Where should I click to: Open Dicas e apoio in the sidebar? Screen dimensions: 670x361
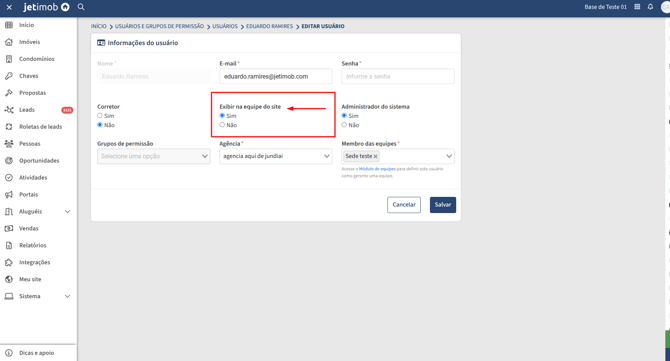(37, 353)
